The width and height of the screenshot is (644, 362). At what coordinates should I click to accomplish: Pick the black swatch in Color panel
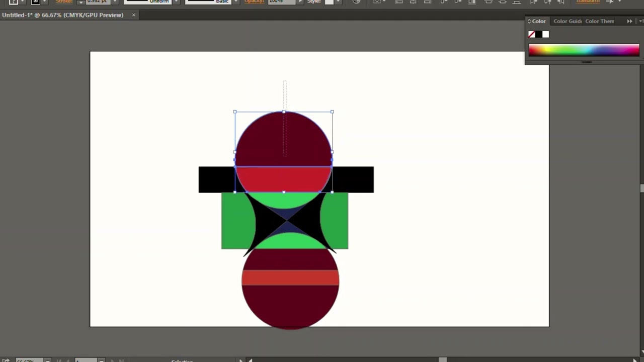[539, 34]
